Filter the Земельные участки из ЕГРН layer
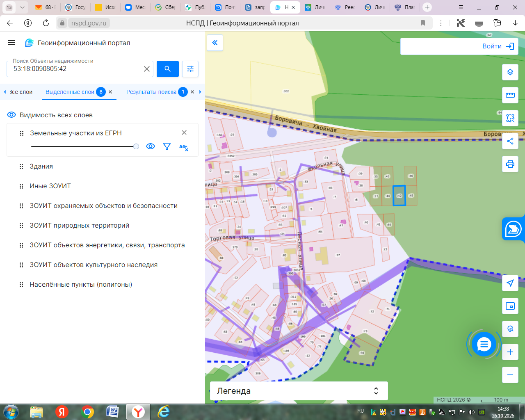 167,146
